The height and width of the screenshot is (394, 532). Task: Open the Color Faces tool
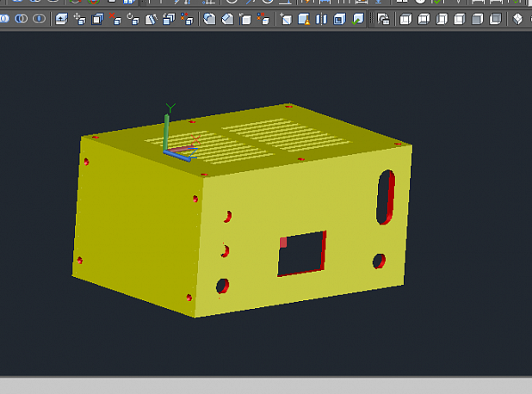point(188,18)
